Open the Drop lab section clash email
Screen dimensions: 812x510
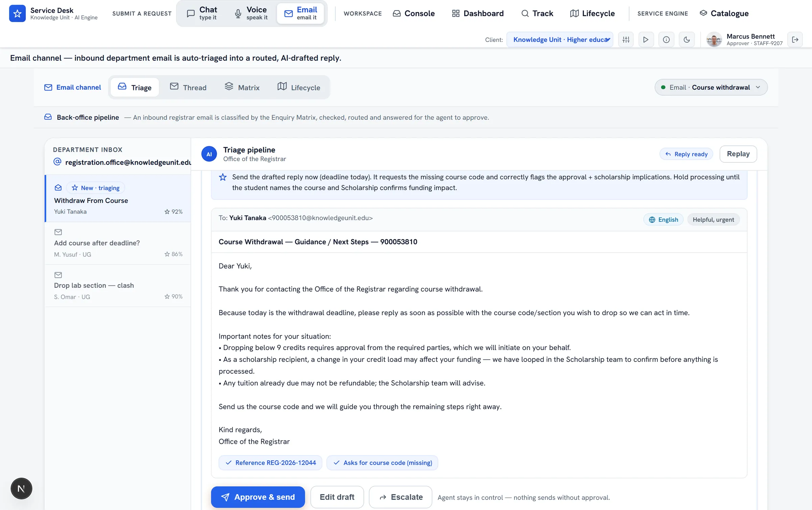pyautogui.click(x=118, y=286)
